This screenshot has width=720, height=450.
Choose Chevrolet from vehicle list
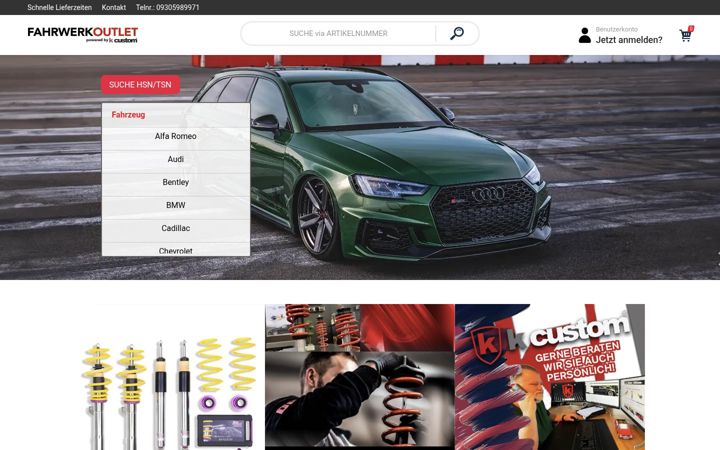coord(175,250)
